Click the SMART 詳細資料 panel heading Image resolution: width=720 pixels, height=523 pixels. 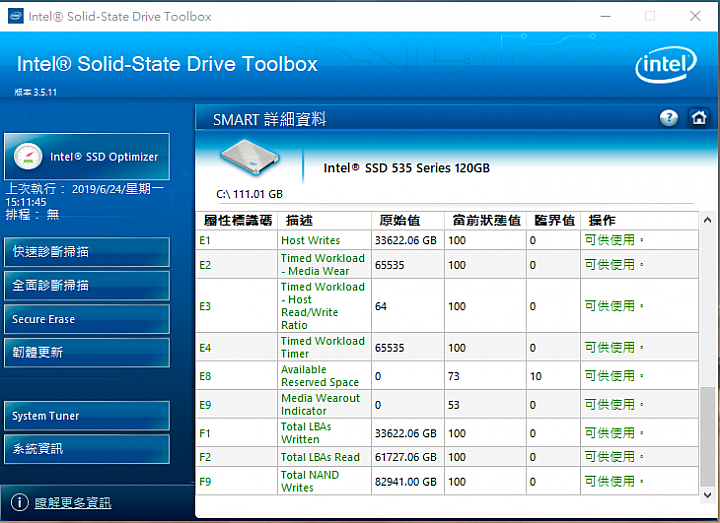(x=269, y=119)
